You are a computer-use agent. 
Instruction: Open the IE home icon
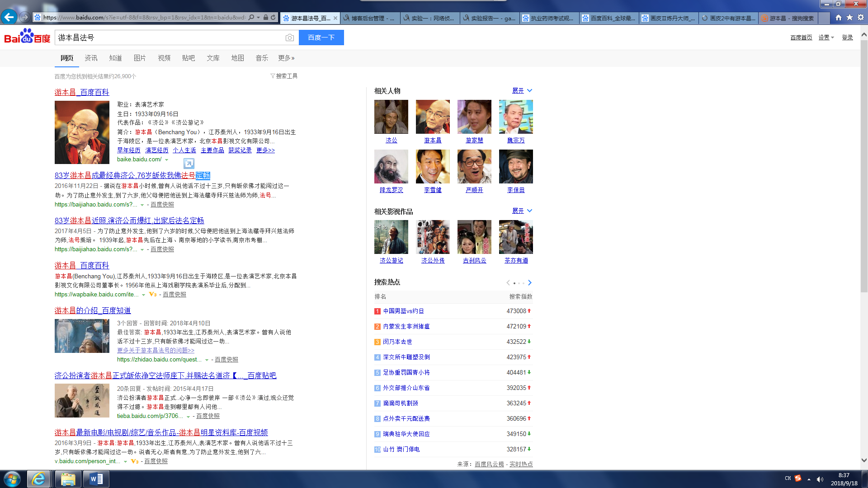[839, 17]
